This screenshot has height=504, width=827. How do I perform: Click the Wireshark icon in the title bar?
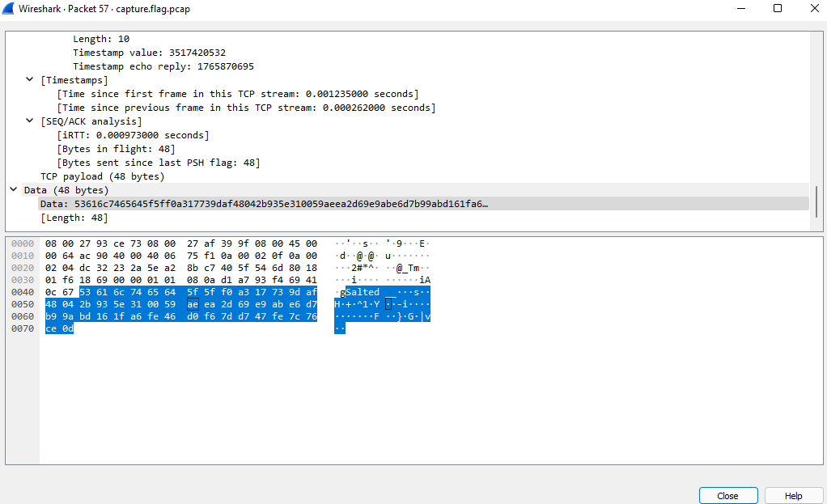[9, 8]
